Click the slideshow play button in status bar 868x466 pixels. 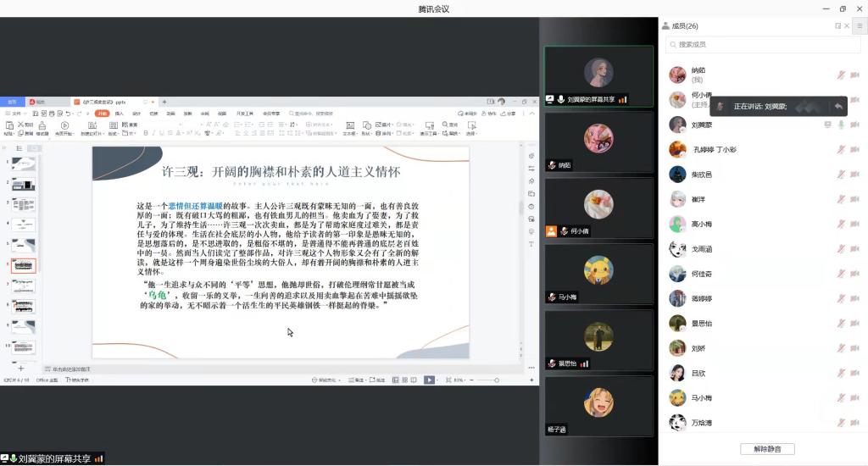pos(429,380)
